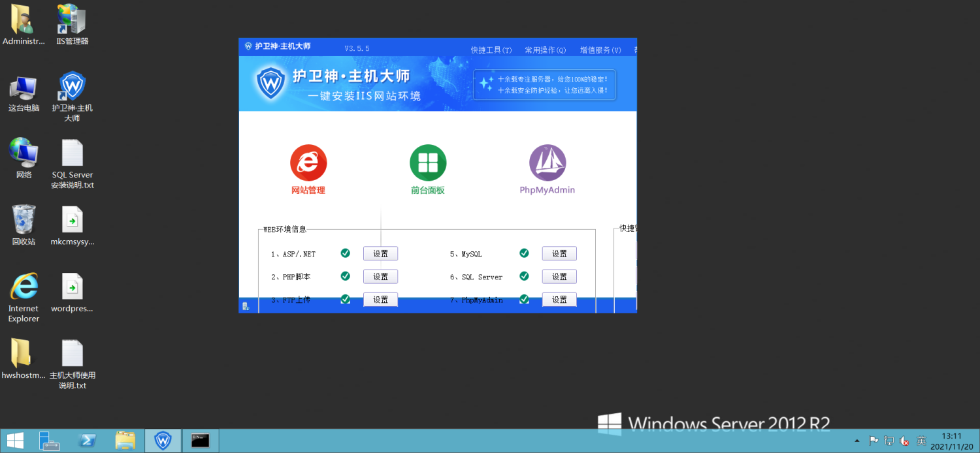Click the network tray icon
This screenshot has width=980, height=453.
(x=889, y=441)
